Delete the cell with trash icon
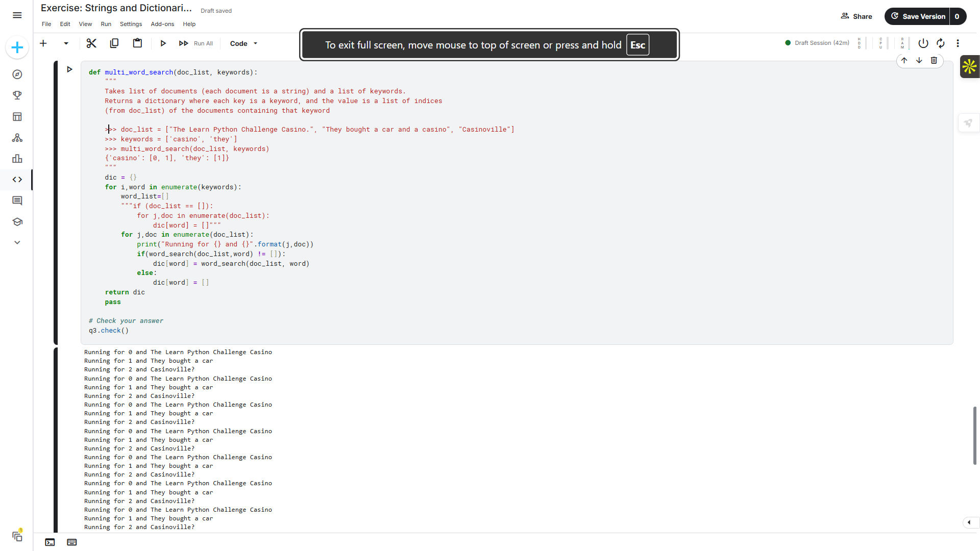Screen dimensions: 980x551 934,60
